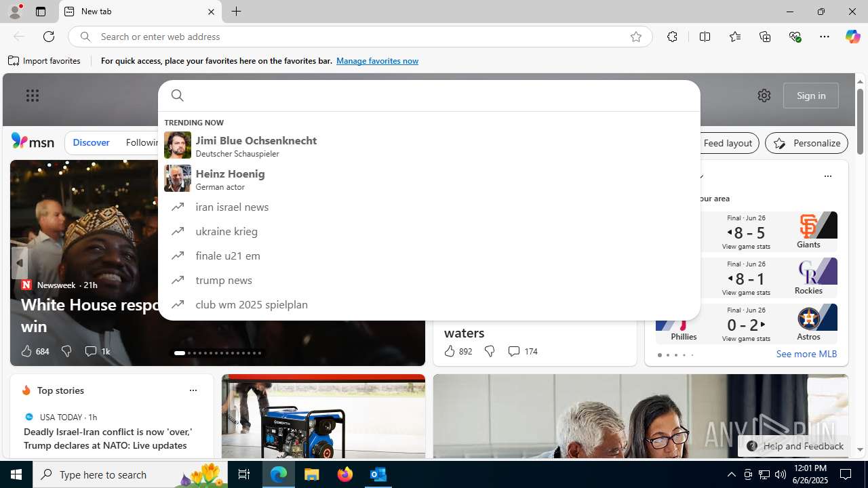Open the Extensions icon

click(672, 37)
